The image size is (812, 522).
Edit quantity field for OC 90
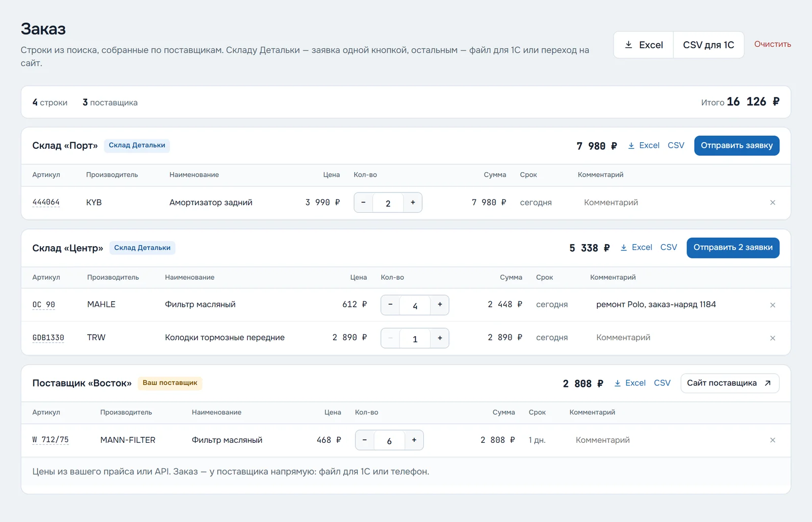[x=415, y=305]
